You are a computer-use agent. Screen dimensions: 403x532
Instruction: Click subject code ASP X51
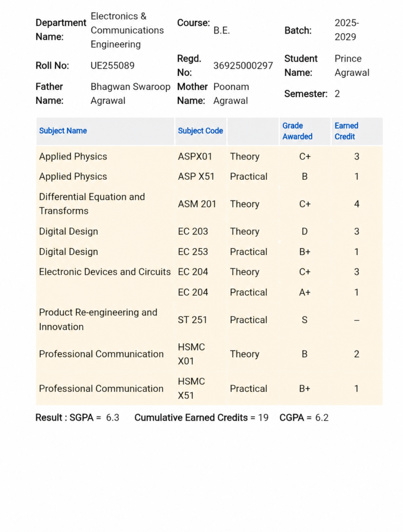(196, 177)
